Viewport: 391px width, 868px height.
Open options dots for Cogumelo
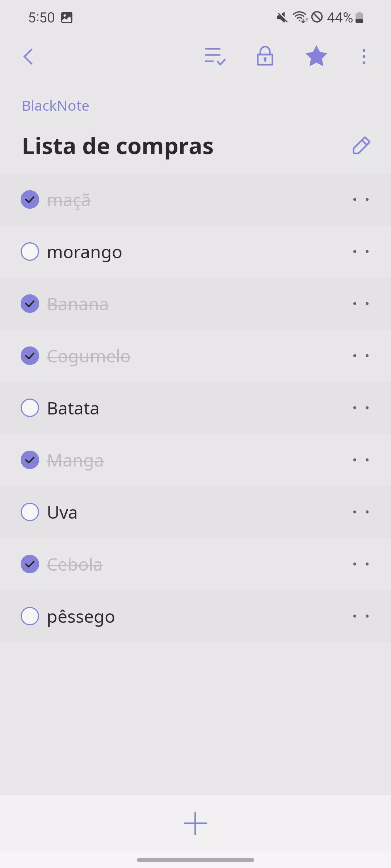click(361, 356)
